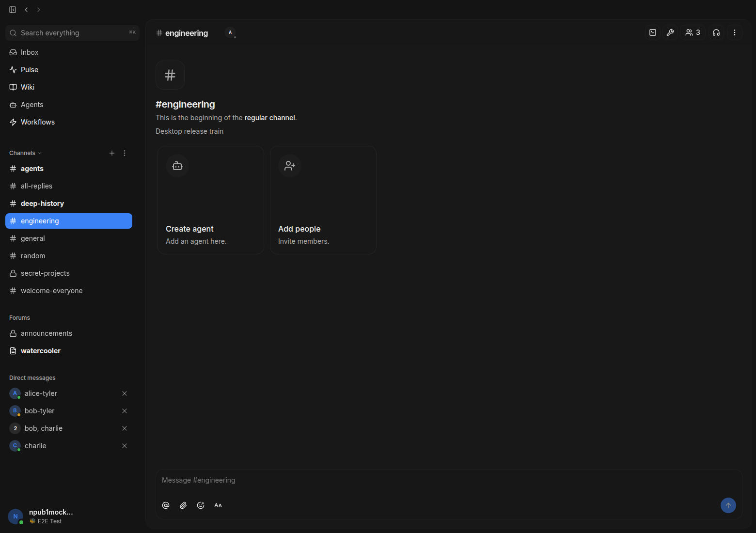Close the bob-tyler direct message
Image resolution: width=756 pixels, height=533 pixels.
pyautogui.click(x=125, y=411)
